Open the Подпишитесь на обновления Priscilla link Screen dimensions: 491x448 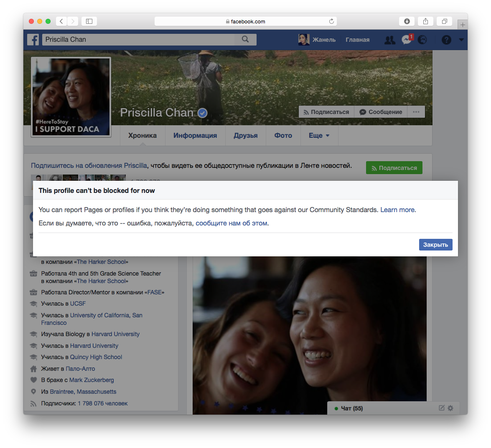[x=89, y=165]
